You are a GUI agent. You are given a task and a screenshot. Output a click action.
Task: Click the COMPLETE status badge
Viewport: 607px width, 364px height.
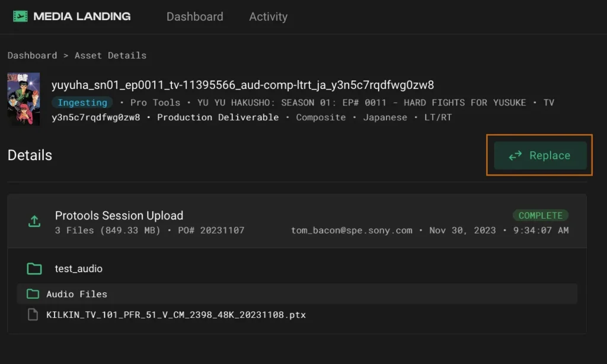540,215
